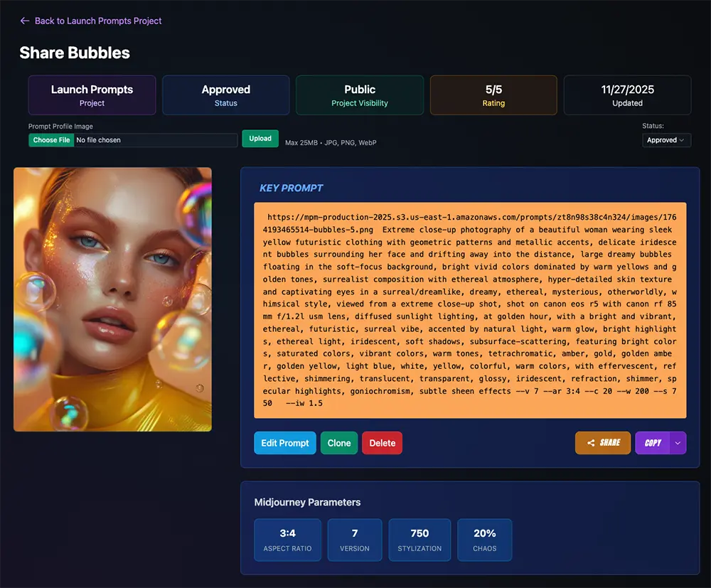Click the back arrow to Launch Prompts Project

coord(23,21)
